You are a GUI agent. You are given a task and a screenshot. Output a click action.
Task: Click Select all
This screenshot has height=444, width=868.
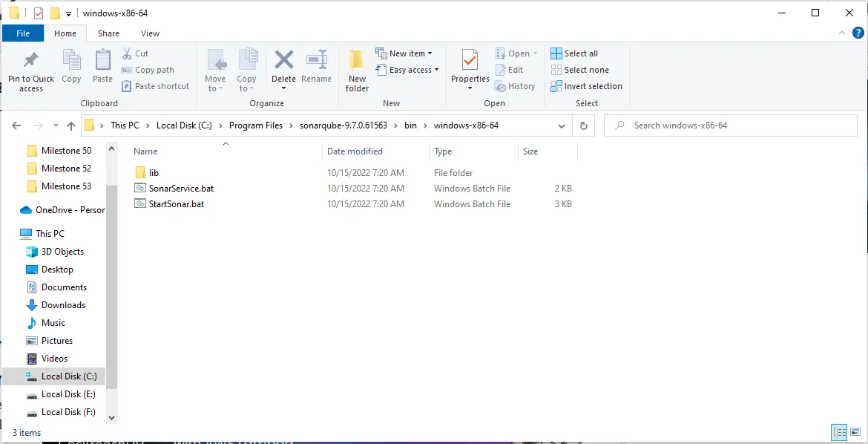575,53
